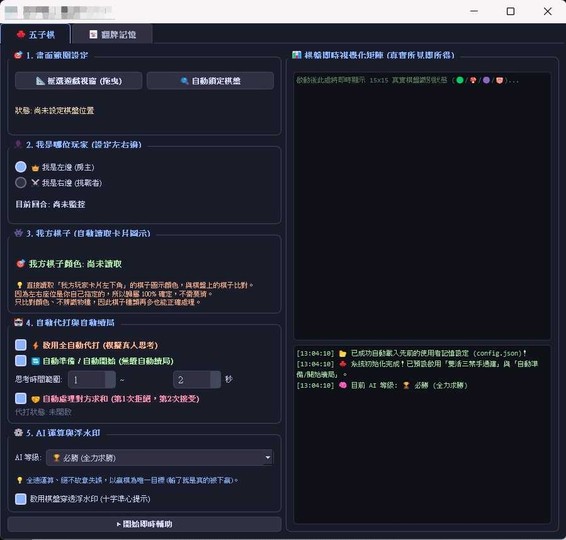Click the handshake icon beside 自動處理對方求和
The image size is (566, 540).
(35, 399)
